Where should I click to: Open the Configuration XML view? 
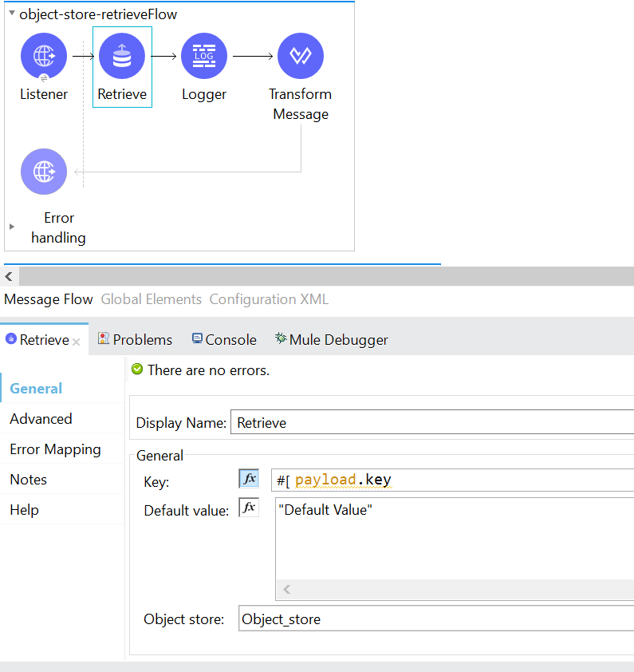pos(269,299)
